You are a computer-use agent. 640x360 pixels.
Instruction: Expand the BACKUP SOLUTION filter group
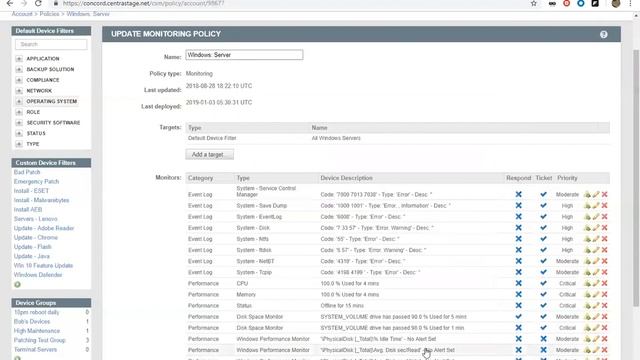[19, 69]
